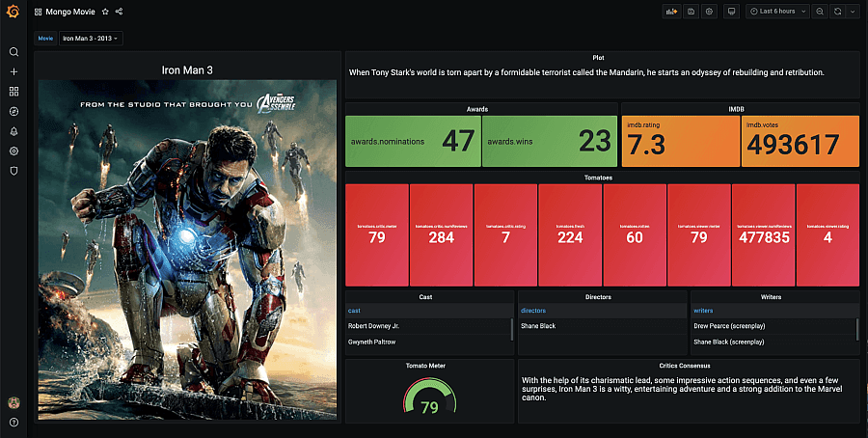Open the Alerting bell icon
Screen dimensions: 868x438
[x=14, y=131]
